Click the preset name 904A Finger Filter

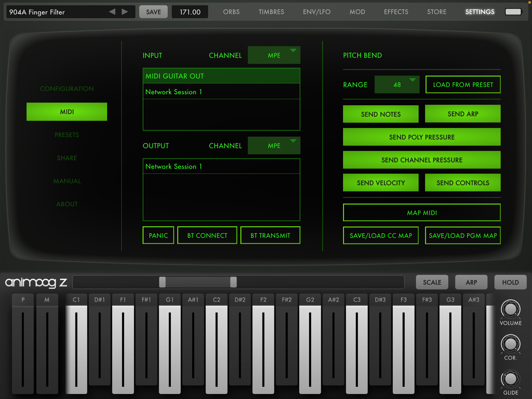pos(37,12)
